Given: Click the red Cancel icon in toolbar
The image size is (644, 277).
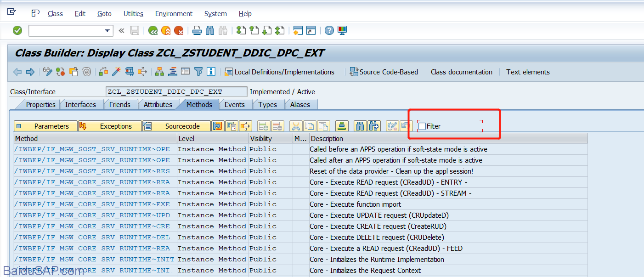Looking at the screenshot, I should tap(179, 31).
